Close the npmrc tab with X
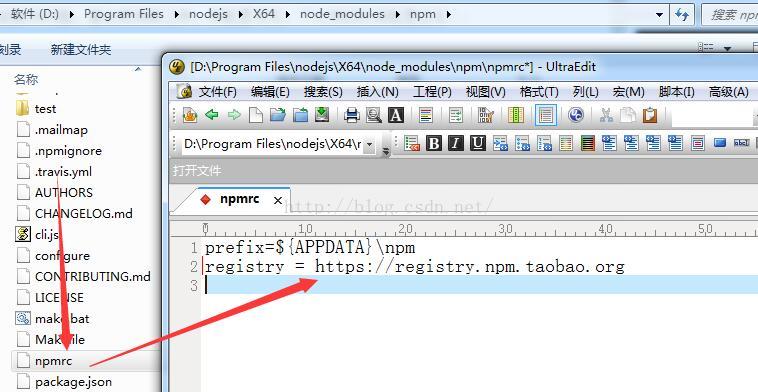 click(x=277, y=200)
